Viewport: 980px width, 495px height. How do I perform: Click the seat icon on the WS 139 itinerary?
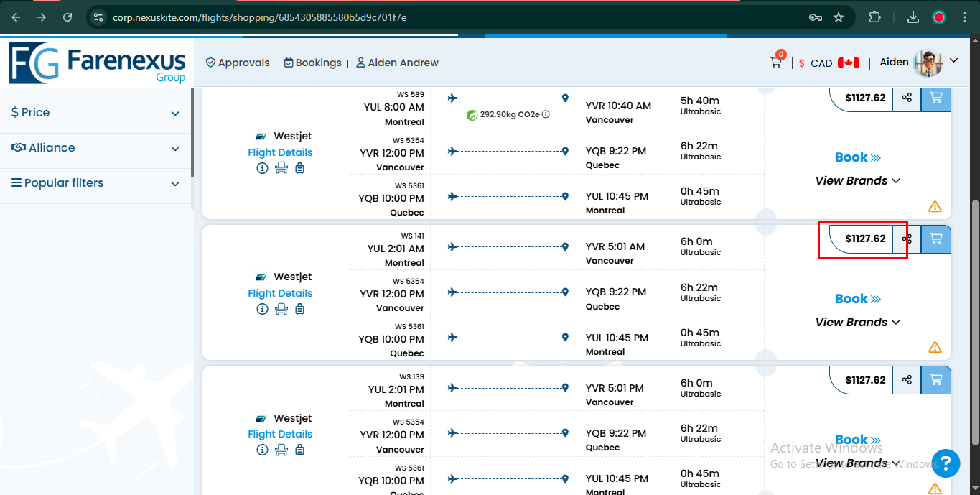click(281, 450)
